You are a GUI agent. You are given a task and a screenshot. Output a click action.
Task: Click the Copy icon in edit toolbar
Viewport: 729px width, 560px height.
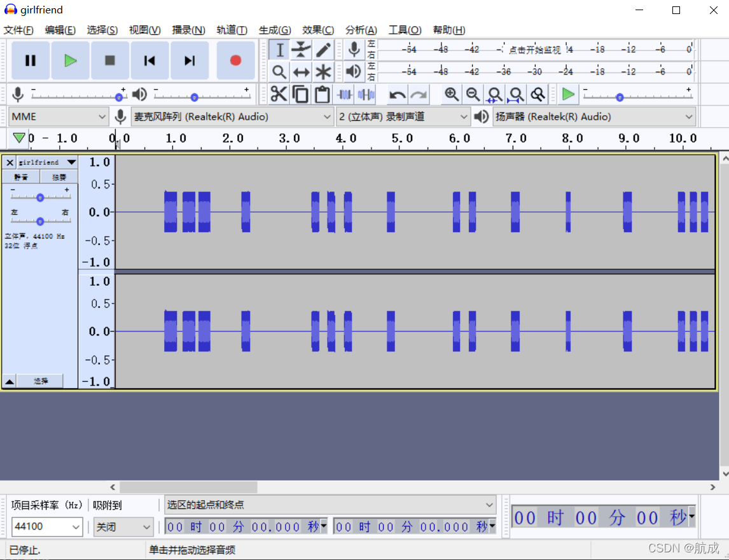point(300,94)
